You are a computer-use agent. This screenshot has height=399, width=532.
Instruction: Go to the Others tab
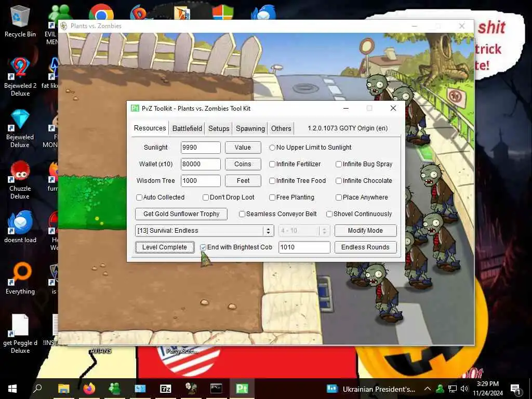[281, 129]
